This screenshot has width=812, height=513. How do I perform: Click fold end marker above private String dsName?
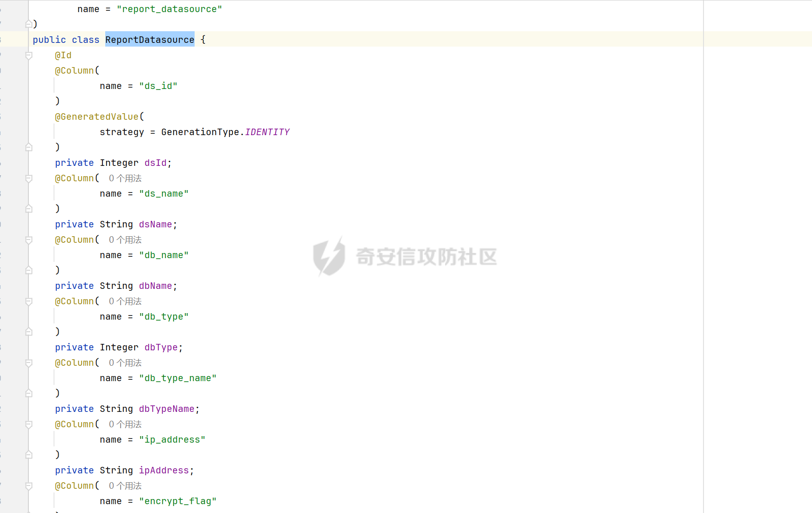pos(29,209)
